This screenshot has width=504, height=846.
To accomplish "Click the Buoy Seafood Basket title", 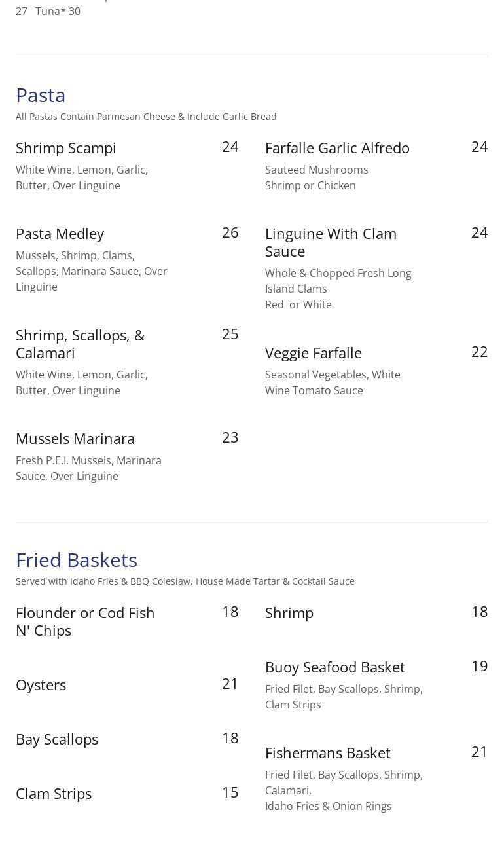I will tap(335, 667).
